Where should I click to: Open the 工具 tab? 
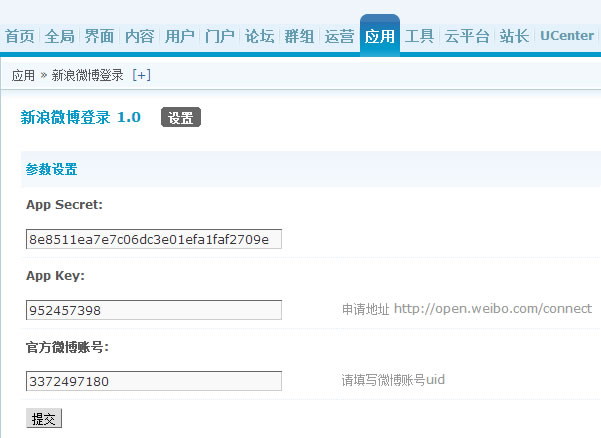(419, 36)
